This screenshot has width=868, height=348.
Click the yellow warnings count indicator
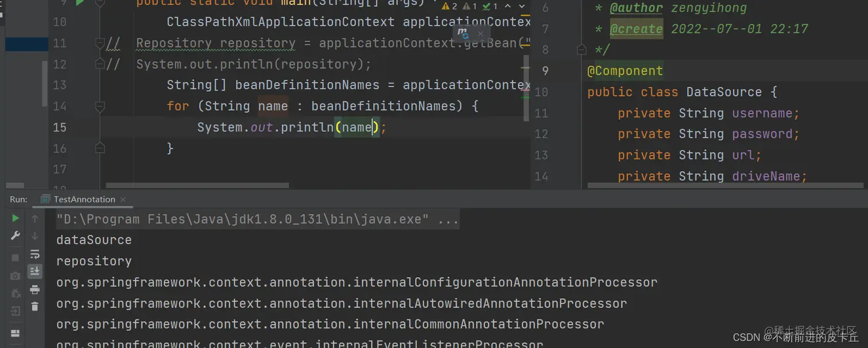pos(449,7)
